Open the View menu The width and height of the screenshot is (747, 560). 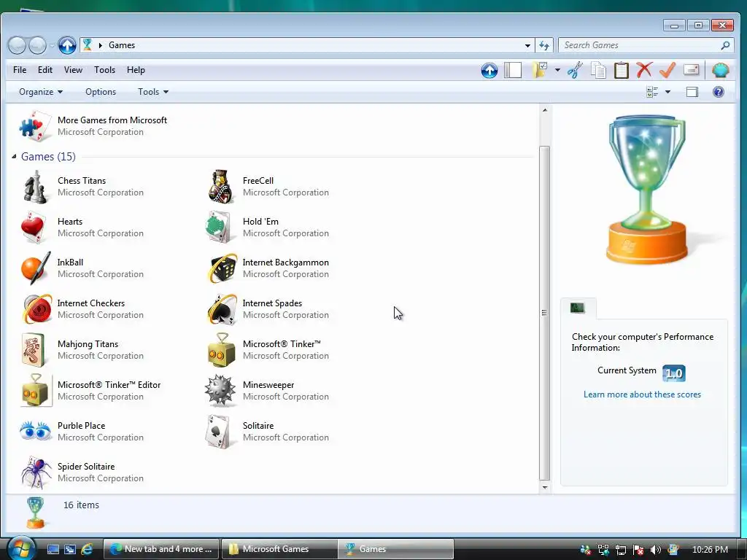pos(73,70)
